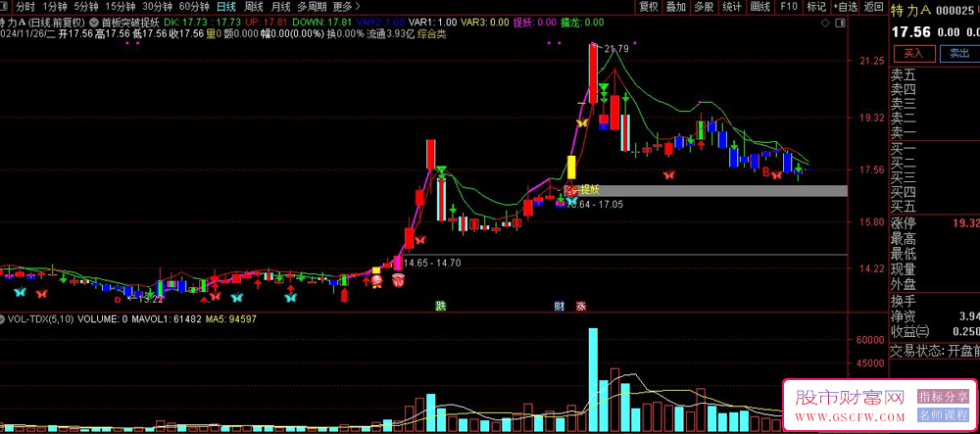The width and height of the screenshot is (980, 434).
Task: Click the 卖五 order book row
Action: pyautogui.click(x=935, y=76)
